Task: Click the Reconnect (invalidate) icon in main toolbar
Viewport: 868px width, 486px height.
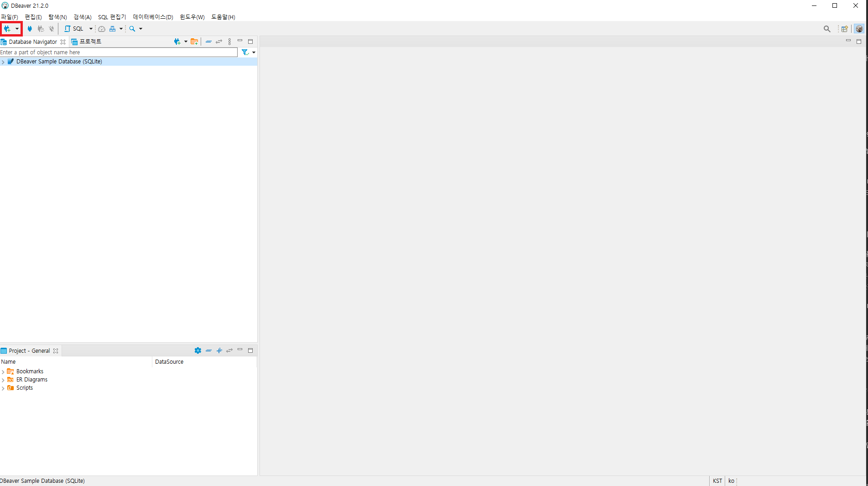Action: 41,29
